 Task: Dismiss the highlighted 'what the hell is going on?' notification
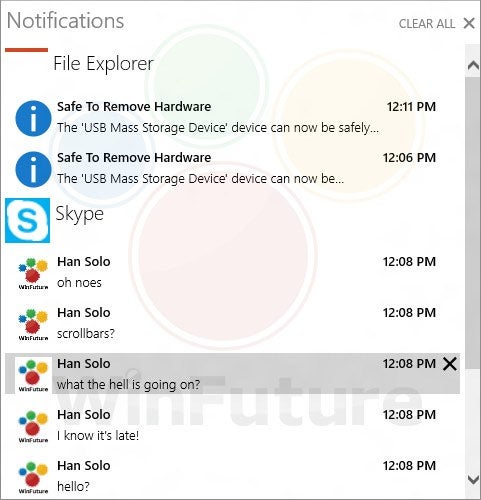450,364
